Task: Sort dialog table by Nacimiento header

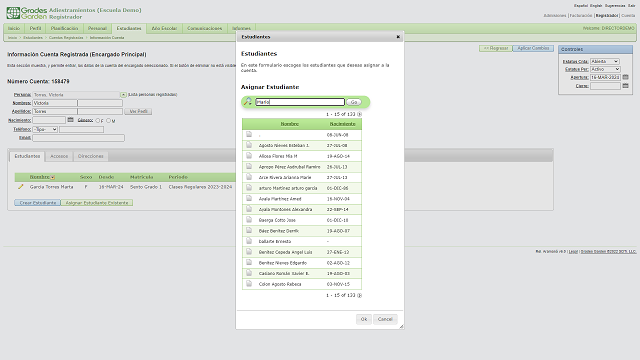Action: click(342, 124)
